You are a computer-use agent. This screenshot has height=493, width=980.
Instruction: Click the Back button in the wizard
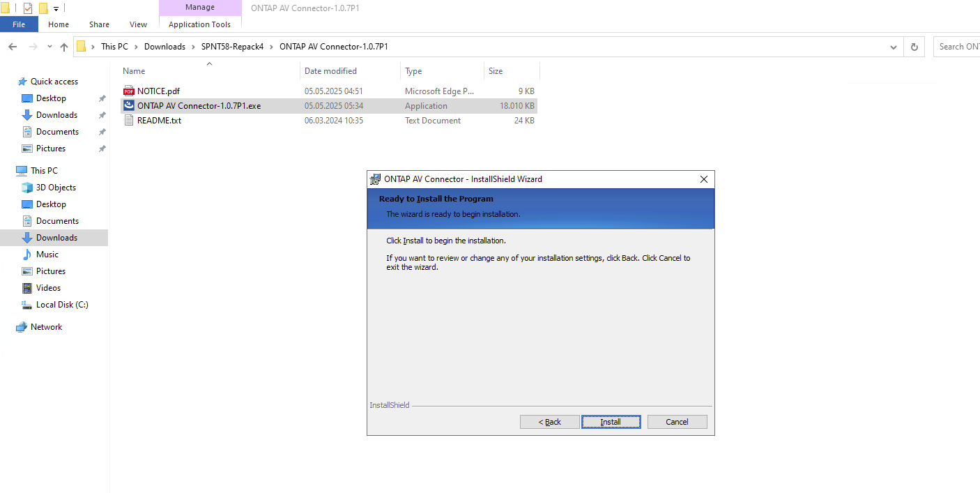(x=549, y=422)
